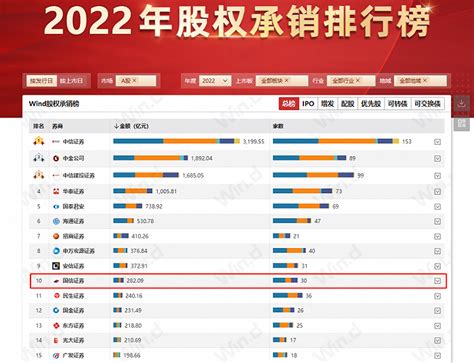
Task: Switch date basis to 按发行日
Action: pos(42,81)
